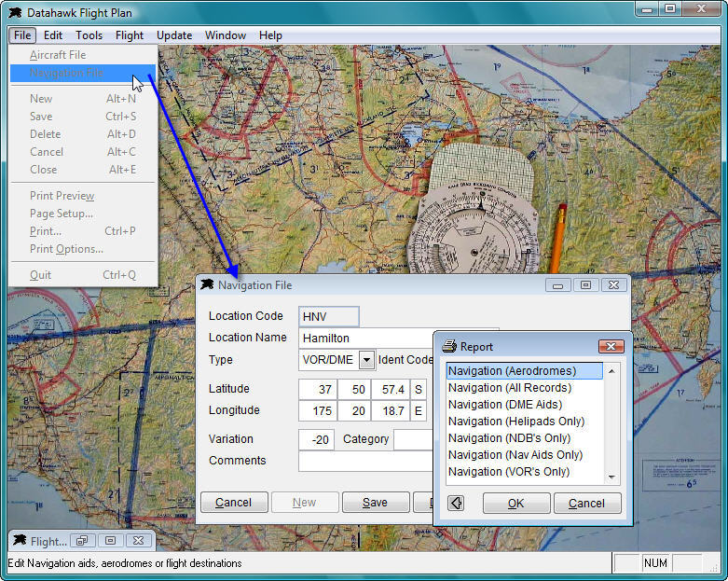Click OK in the Report dialog
The width and height of the screenshot is (728, 581).
coord(516,503)
